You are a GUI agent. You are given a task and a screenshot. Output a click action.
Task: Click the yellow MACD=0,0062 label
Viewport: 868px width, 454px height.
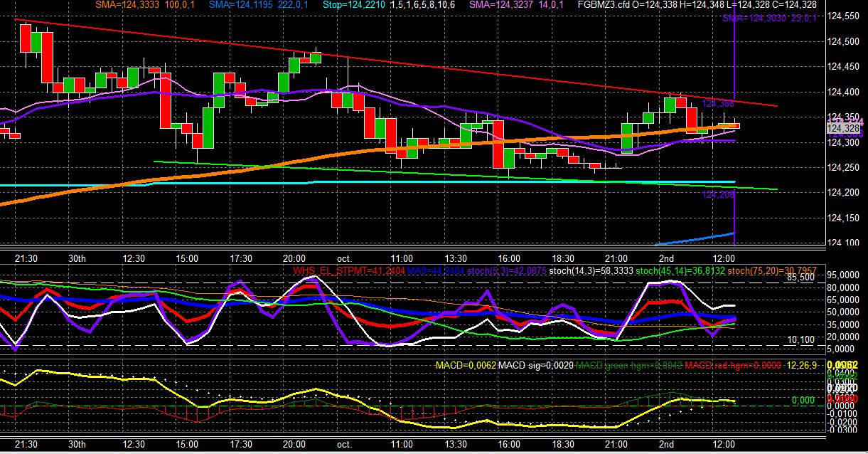[465, 365]
